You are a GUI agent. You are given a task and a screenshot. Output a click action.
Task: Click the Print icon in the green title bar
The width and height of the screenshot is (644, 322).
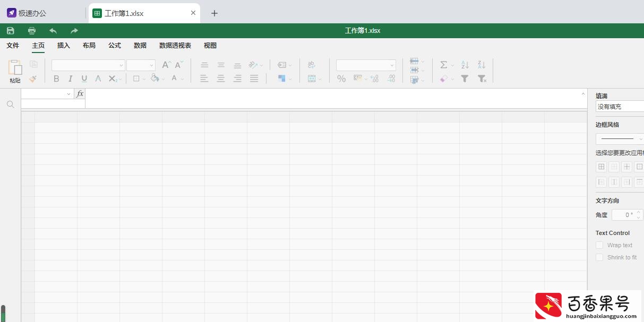[32, 31]
